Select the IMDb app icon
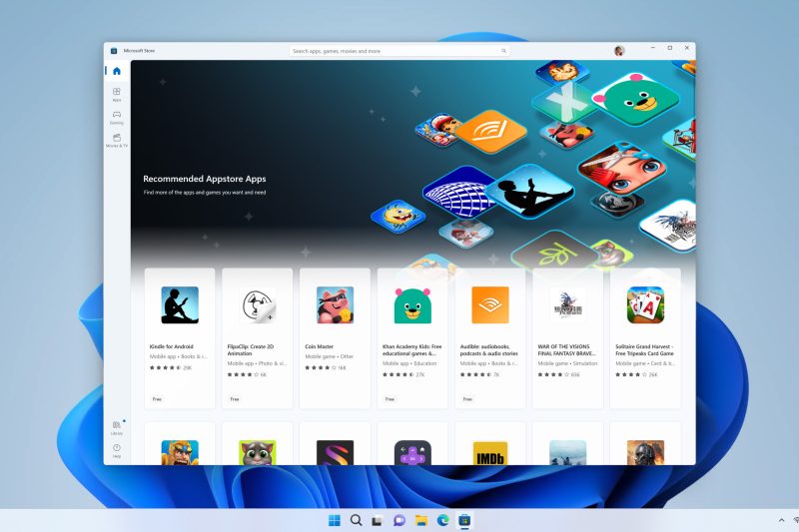799x532 pixels. coord(490,453)
